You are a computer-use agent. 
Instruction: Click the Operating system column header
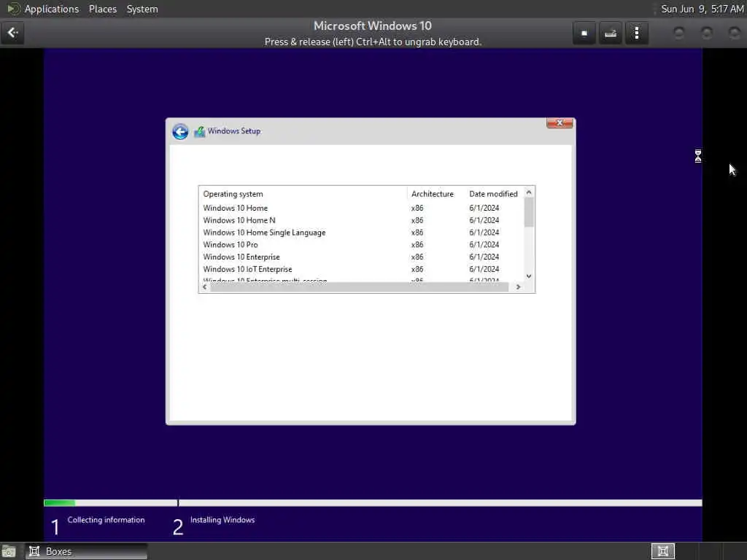coord(303,194)
